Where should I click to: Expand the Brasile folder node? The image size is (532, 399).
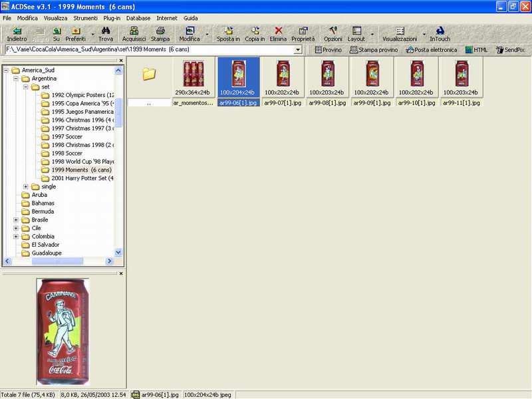pyautogui.click(x=15, y=220)
